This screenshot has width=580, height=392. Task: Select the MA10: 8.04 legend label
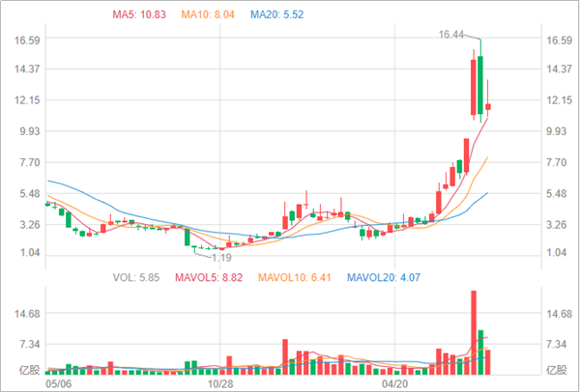(208, 14)
